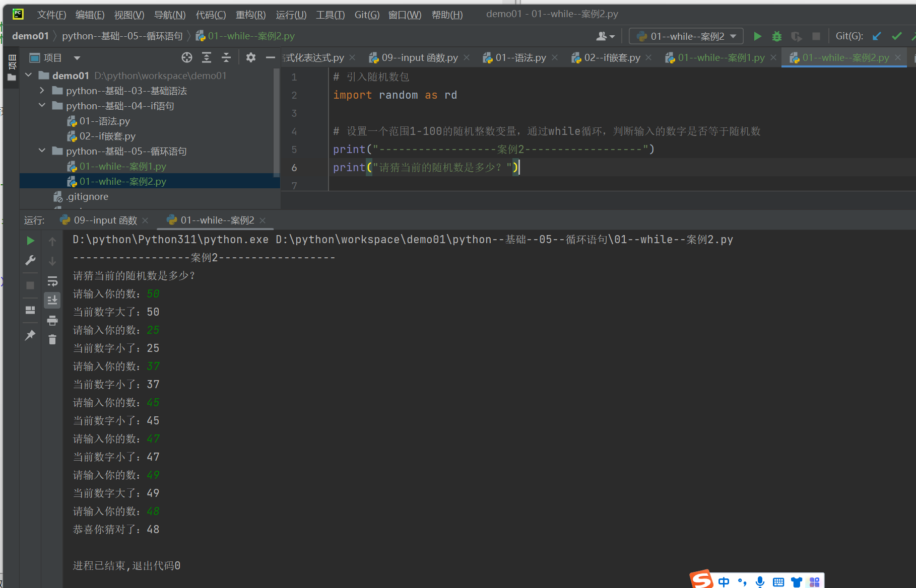Collapse all items in the project panel

(226, 58)
